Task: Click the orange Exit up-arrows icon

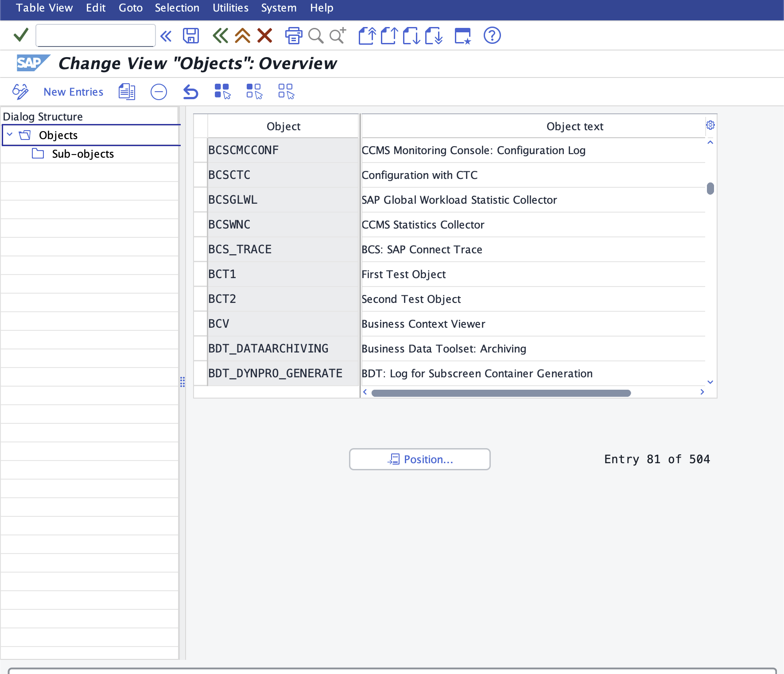Action: [x=242, y=35]
